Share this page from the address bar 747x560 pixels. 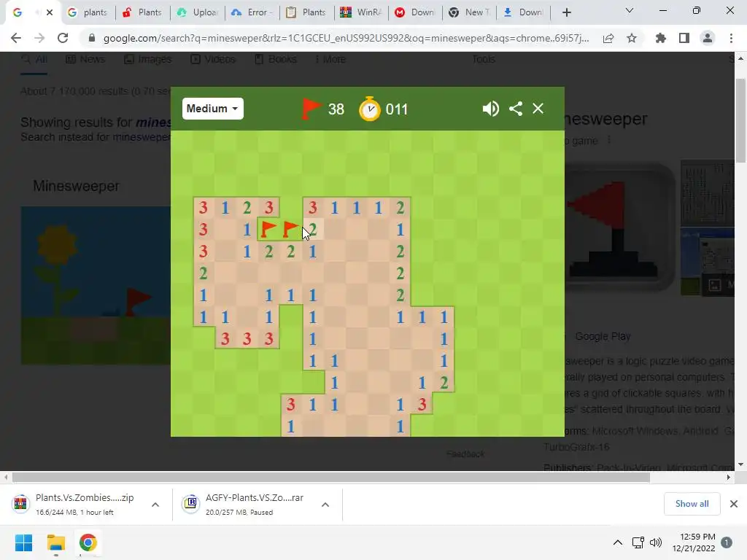pyautogui.click(x=608, y=38)
